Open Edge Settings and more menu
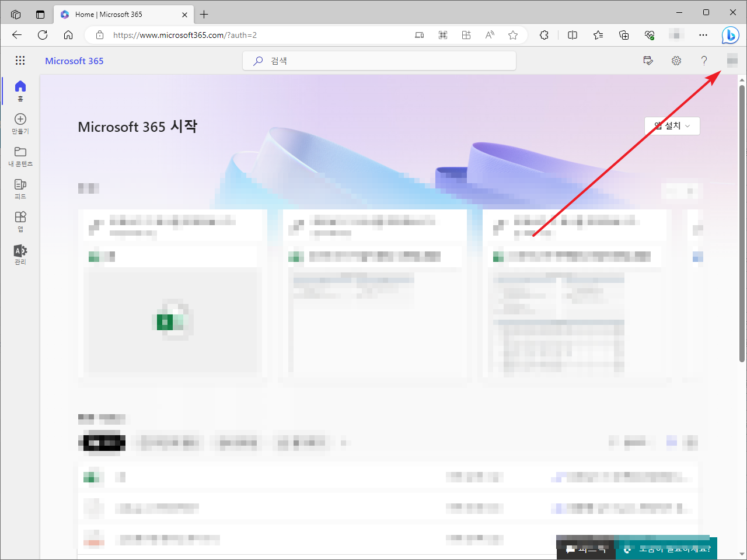Screen dimensions: 747x560 703,35
